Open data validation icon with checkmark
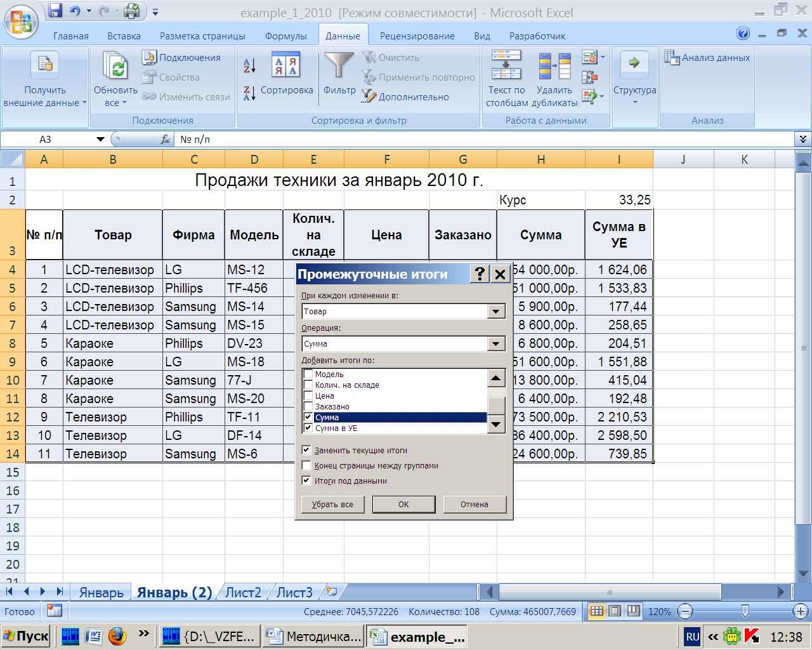812x650 pixels. click(589, 58)
